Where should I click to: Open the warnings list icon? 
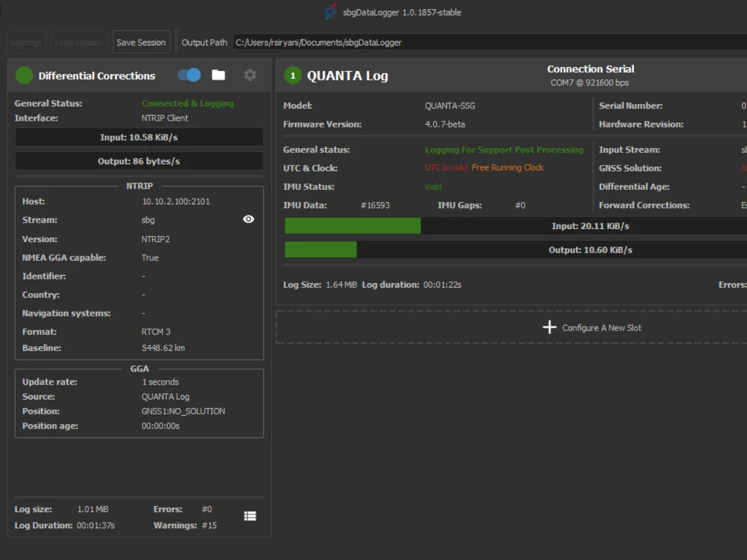coord(250,516)
